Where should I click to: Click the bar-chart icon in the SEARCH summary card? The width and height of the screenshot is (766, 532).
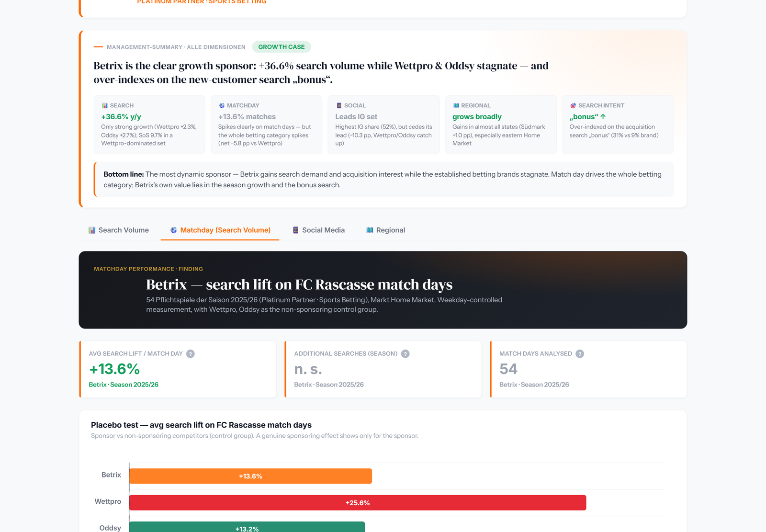pyautogui.click(x=104, y=105)
